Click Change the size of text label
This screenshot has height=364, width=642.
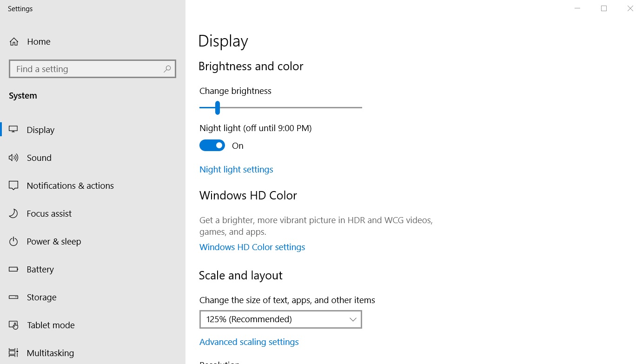(x=287, y=300)
